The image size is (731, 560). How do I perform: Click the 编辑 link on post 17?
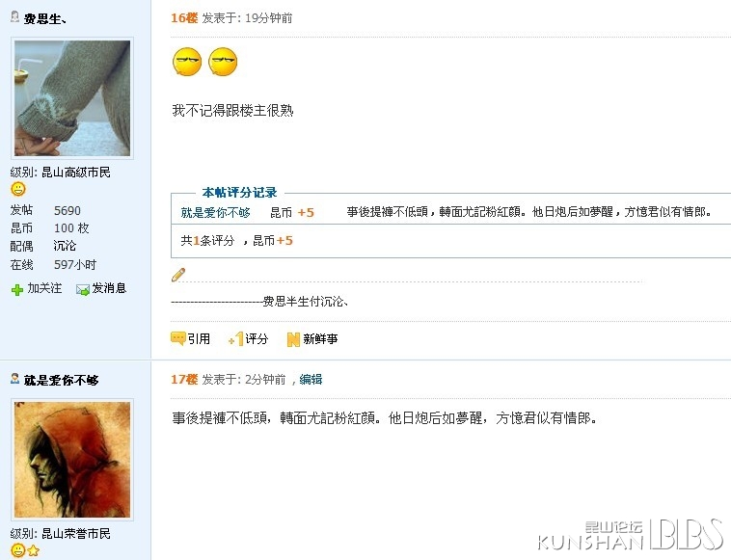tap(311, 379)
